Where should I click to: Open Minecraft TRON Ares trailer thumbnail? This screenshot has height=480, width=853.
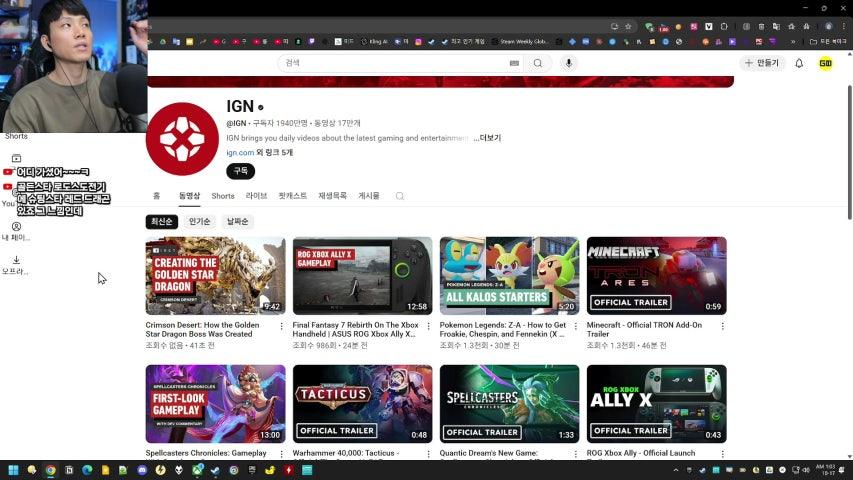(657, 276)
